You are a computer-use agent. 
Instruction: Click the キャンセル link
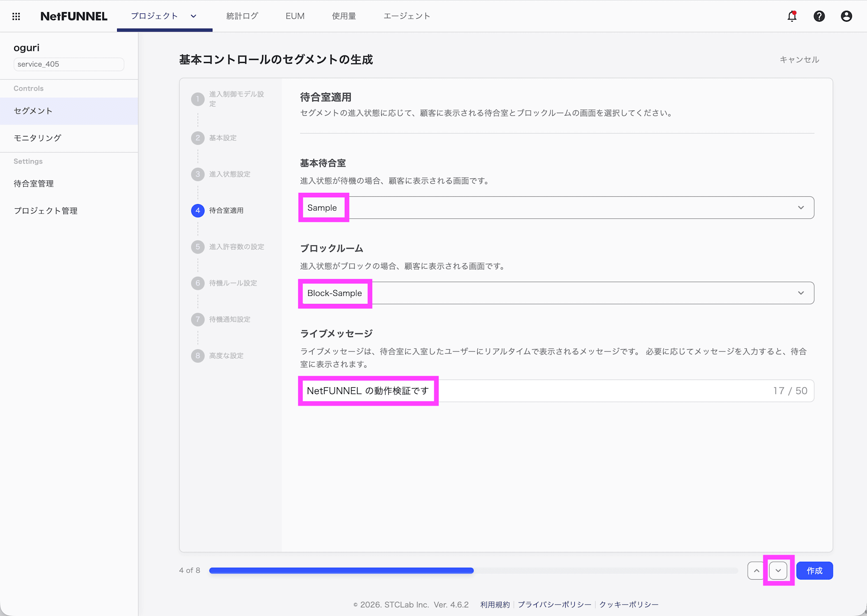[x=799, y=60]
